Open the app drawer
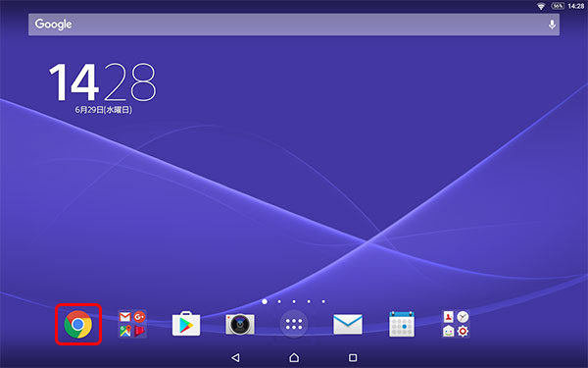 (x=294, y=324)
